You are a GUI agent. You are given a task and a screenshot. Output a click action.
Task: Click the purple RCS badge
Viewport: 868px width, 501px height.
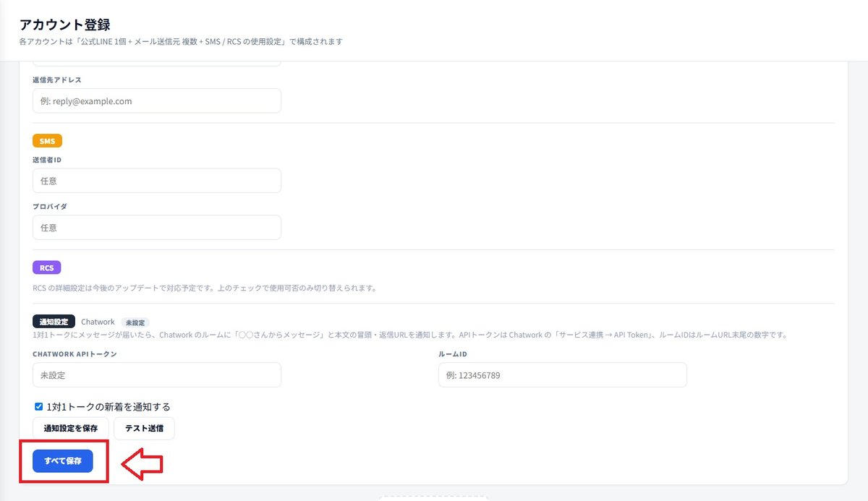[x=47, y=267]
